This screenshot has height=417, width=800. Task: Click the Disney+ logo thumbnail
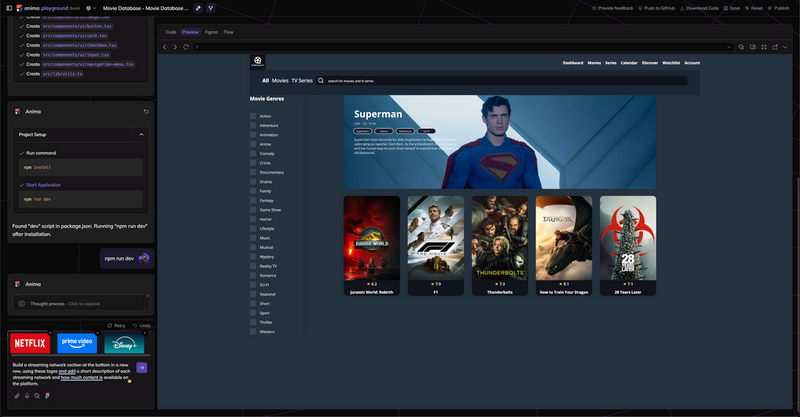[124, 344]
